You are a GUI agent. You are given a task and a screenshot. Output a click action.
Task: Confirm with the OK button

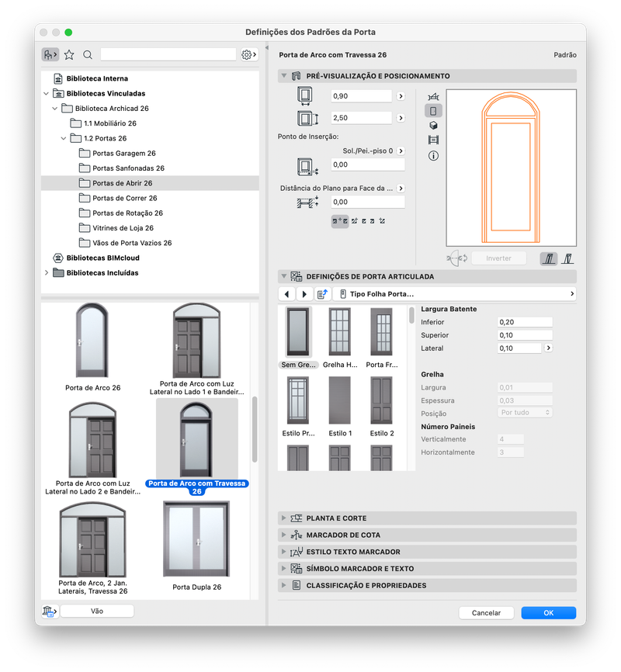click(x=549, y=613)
